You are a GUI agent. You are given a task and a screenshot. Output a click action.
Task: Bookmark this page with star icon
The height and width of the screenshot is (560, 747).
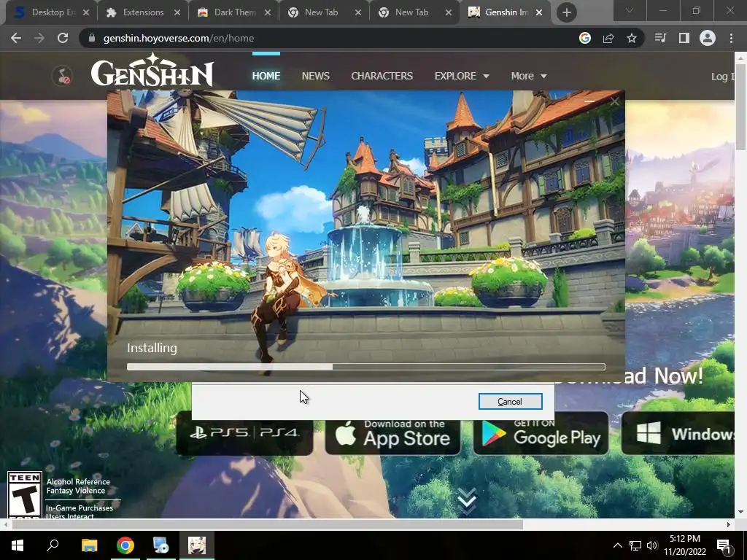(x=632, y=38)
